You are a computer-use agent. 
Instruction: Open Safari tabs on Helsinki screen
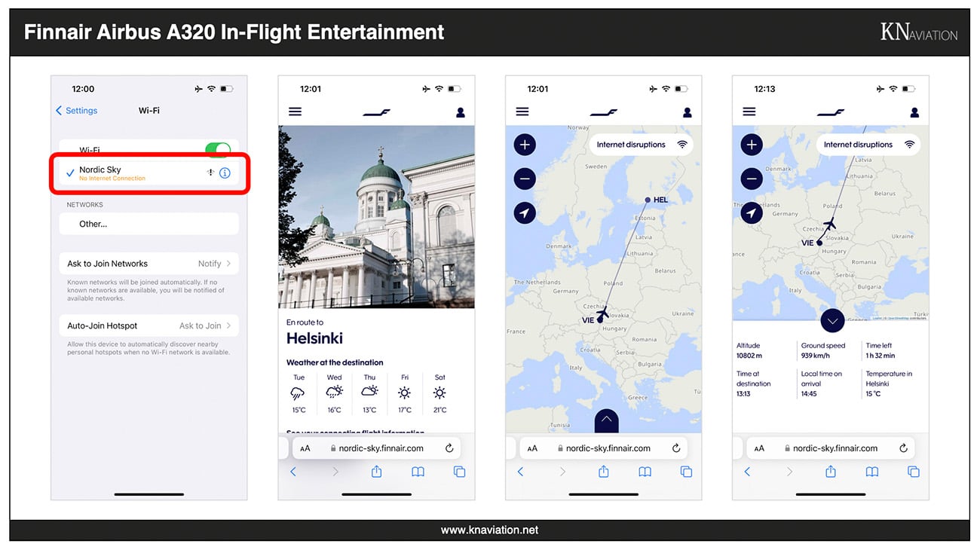(x=459, y=472)
